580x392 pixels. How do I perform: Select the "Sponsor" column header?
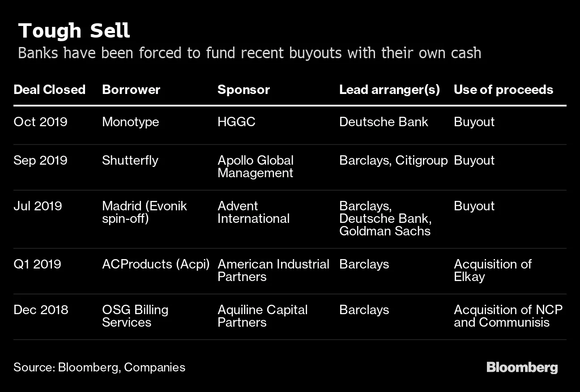point(243,89)
